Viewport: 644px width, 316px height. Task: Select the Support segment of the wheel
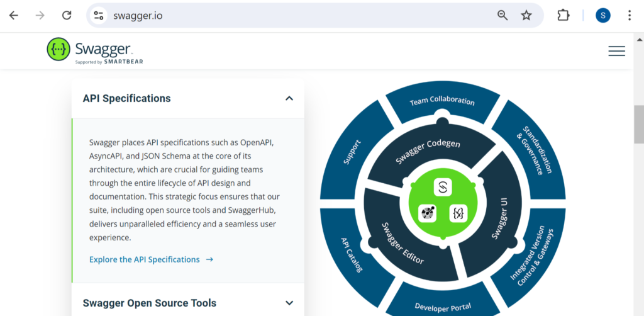(x=352, y=151)
